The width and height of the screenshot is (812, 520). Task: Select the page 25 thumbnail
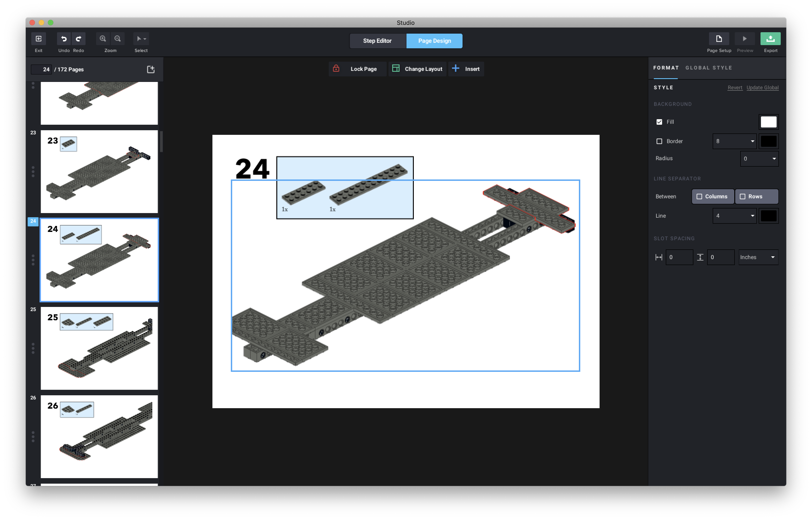(99, 348)
